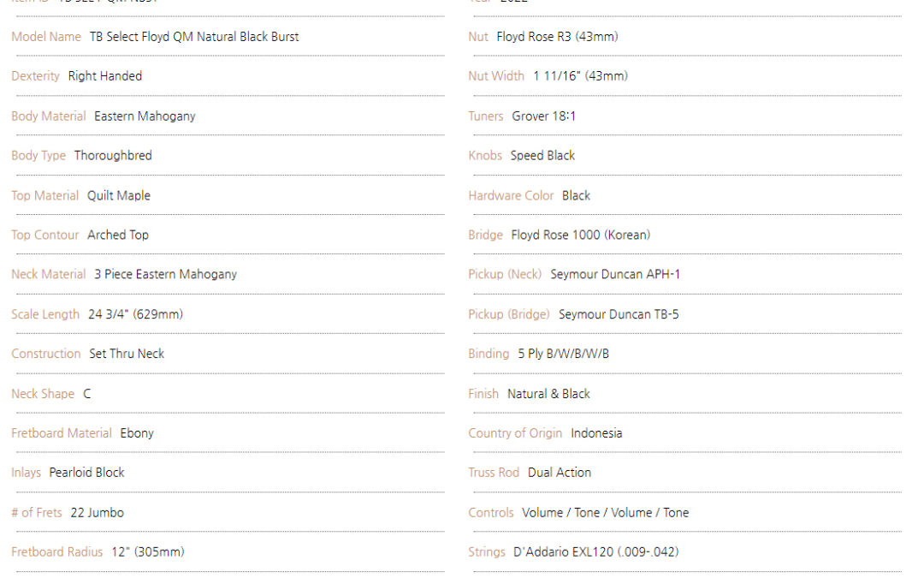Screen dimensions: 924x578
Task: Select the TB Select Floyd QM Natural Black Burst text
Action: [x=194, y=37]
